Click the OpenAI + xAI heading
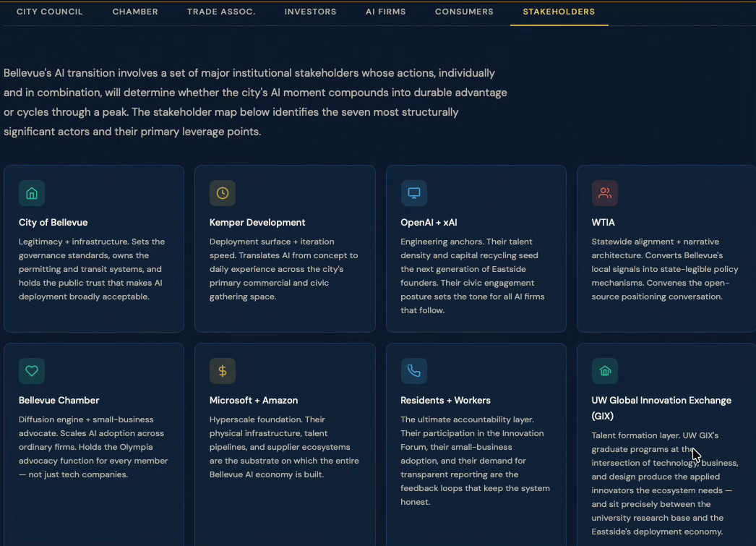 pyautogui.click(x=429, y=222)
